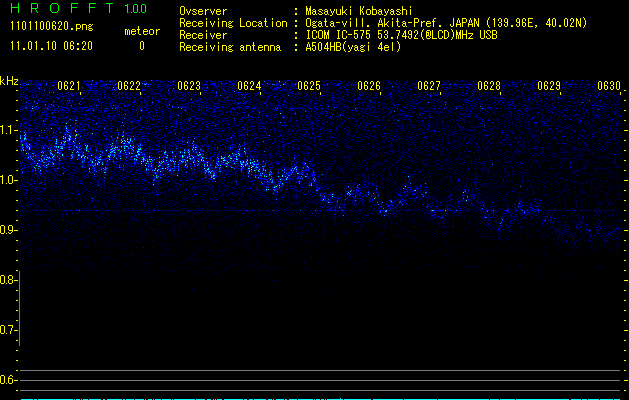The width and height of the screenshot is (629, 400).
Task: Select the 0623 time marker
Action: [x=189, y=86]
